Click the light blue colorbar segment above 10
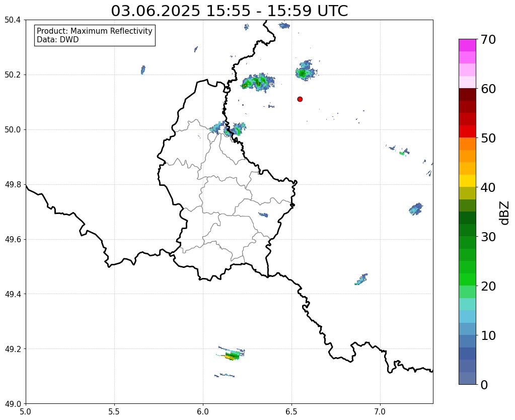 click(x=467, y=329)
